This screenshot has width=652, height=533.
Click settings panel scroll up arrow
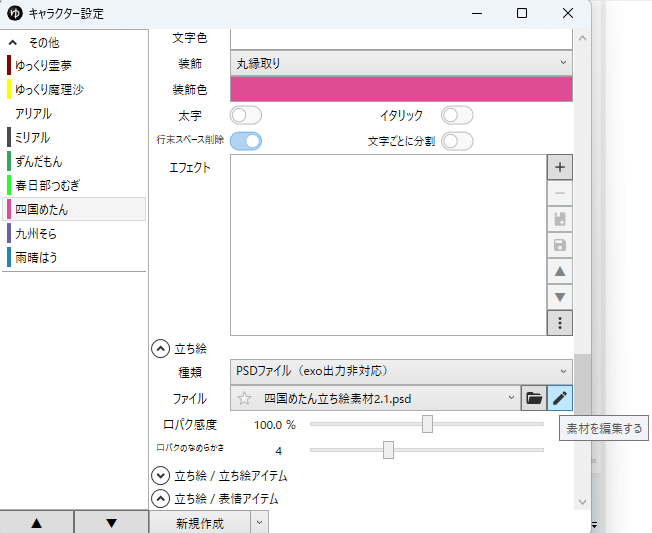tap(582, 38)
